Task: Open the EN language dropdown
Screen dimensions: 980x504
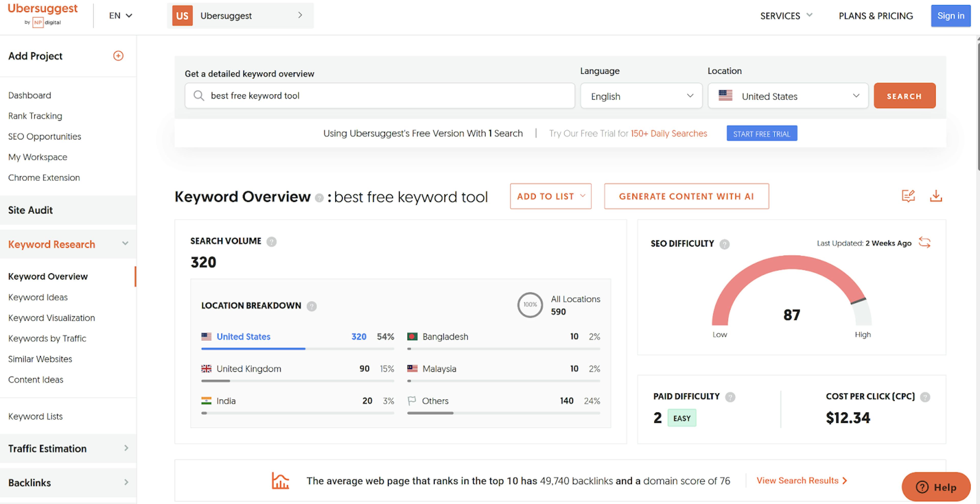Action: (120, 16)
